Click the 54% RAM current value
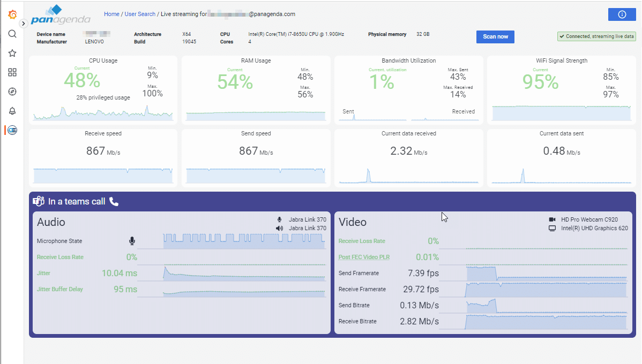 click(235, 82)
